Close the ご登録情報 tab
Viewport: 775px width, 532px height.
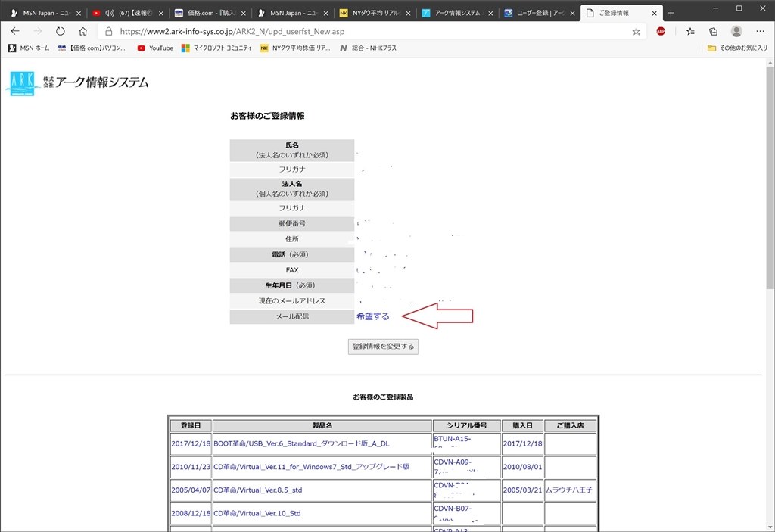[x=655, y=14]
